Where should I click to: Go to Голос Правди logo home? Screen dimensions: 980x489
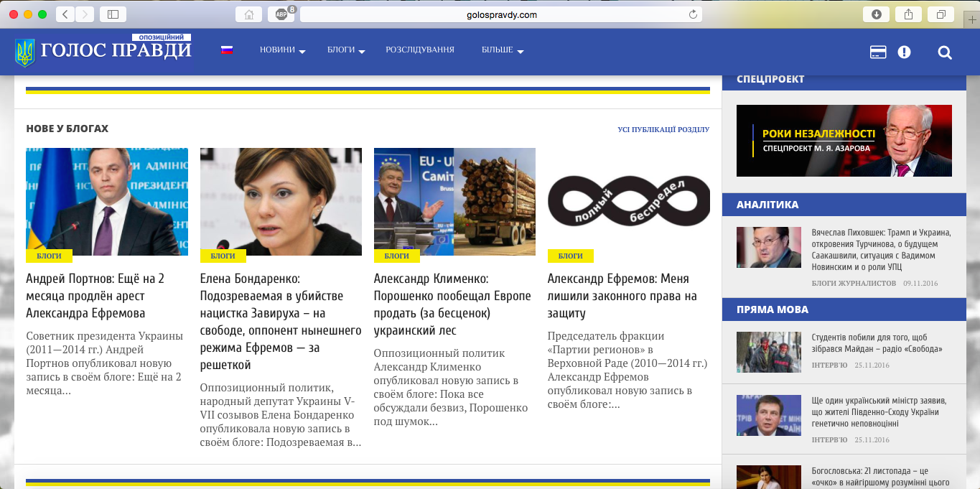tap(103, 50)
